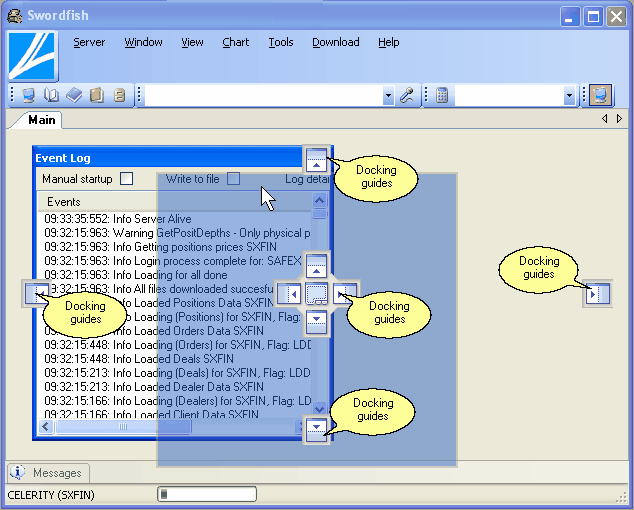Tick the Write to file checkbox

tap(233, 179)
